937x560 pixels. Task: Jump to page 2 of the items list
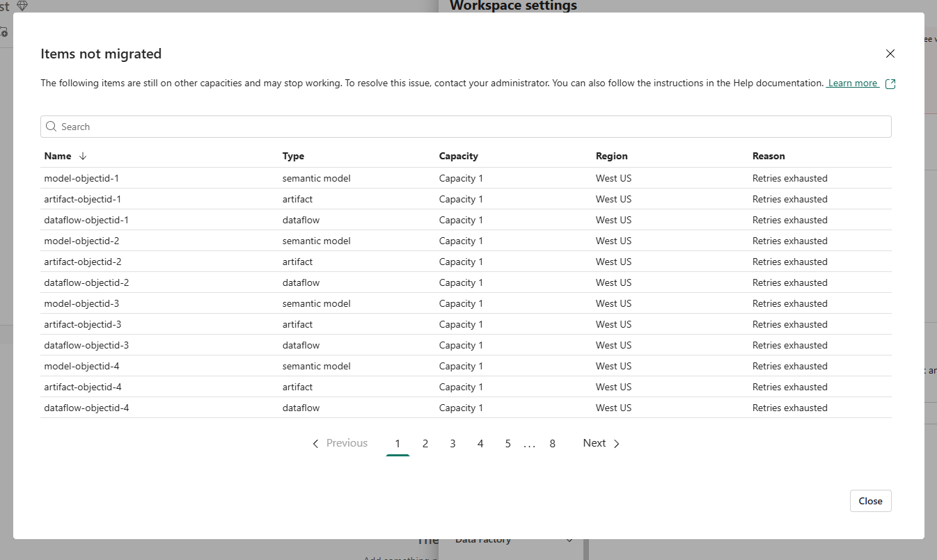point(425,444)
